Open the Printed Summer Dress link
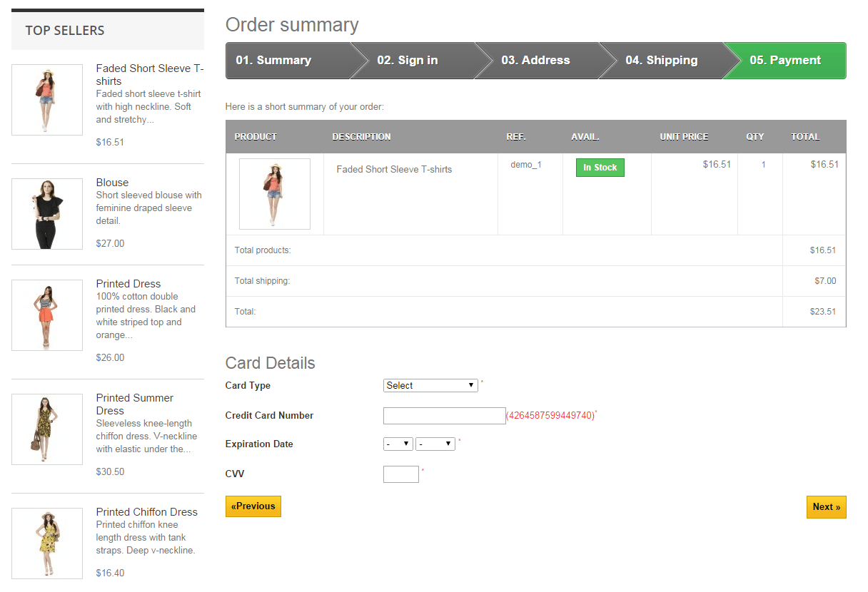 (x=134, y=404)
